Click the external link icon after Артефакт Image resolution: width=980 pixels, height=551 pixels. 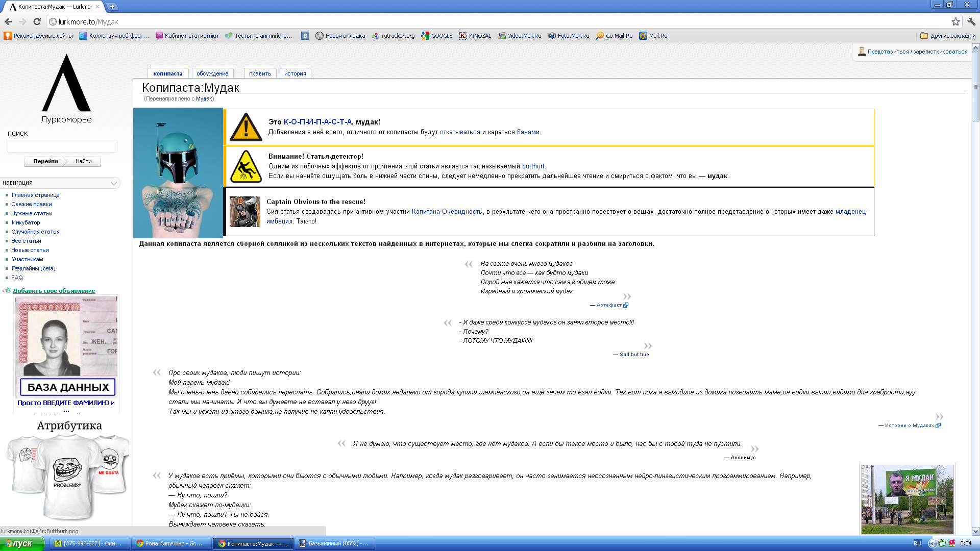[626, 305]
